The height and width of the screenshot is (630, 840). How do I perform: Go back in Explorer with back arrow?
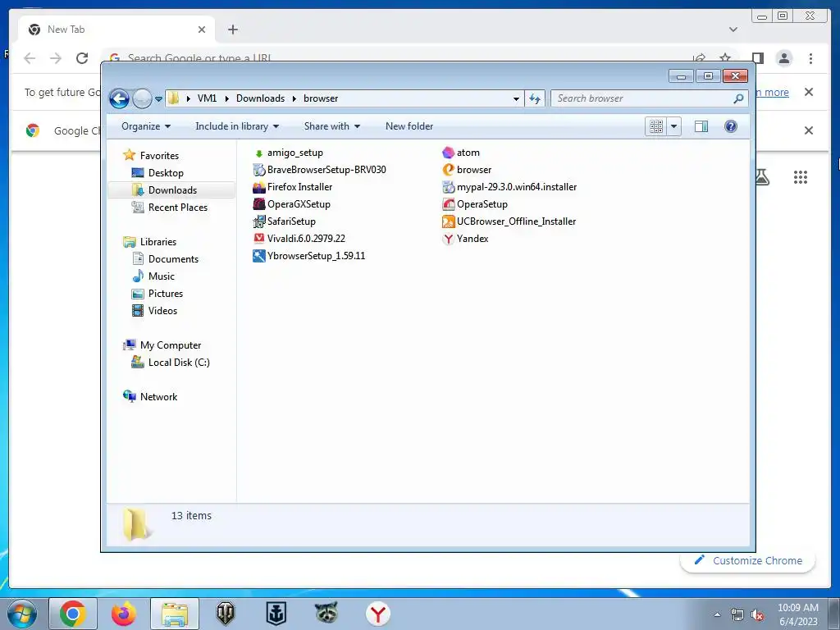click(119, 98)
